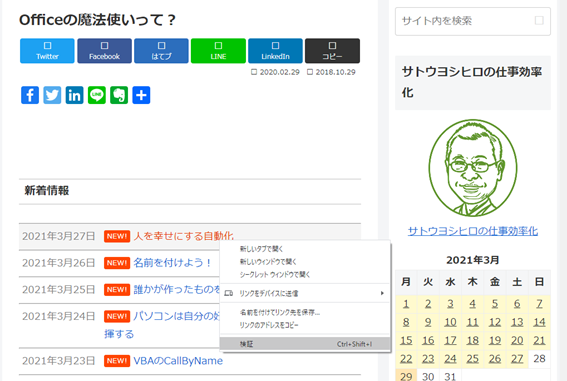Open the 名前を付けよう！ article link
This screenshot has width=567, height=381.
point(172,263)
